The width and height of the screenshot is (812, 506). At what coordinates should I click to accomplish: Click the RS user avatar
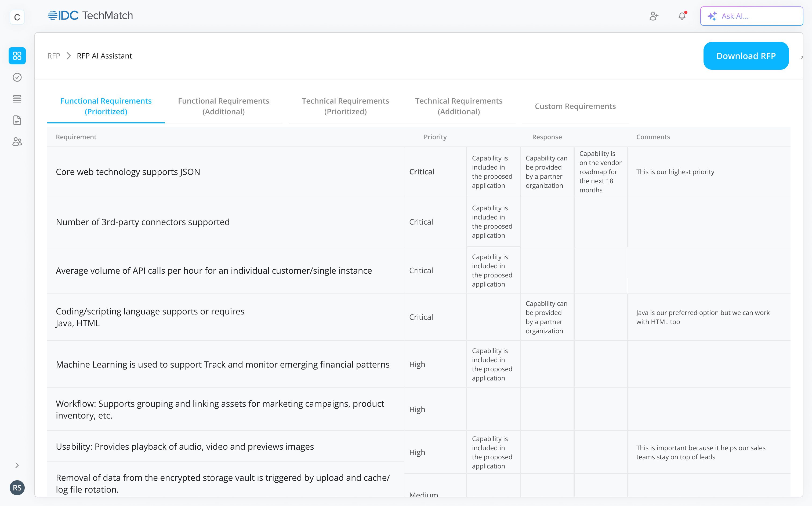click(x=17, y=487)
